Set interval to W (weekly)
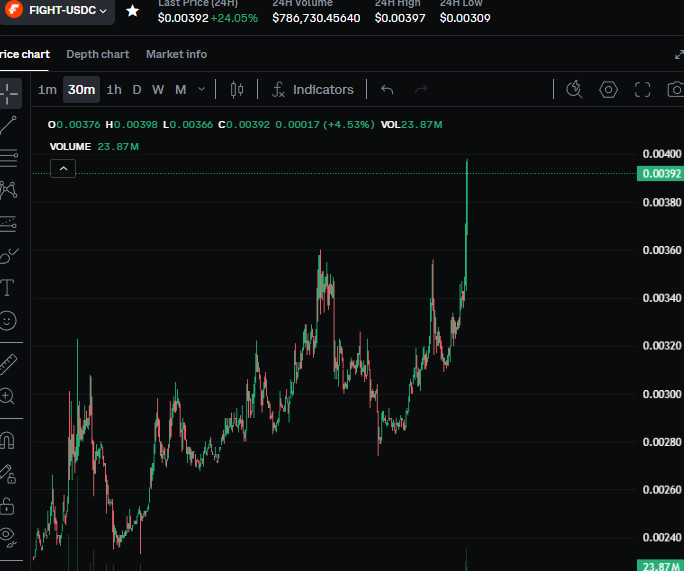The image size is (684, 571). pyautogui.click(x=158, y=89)
